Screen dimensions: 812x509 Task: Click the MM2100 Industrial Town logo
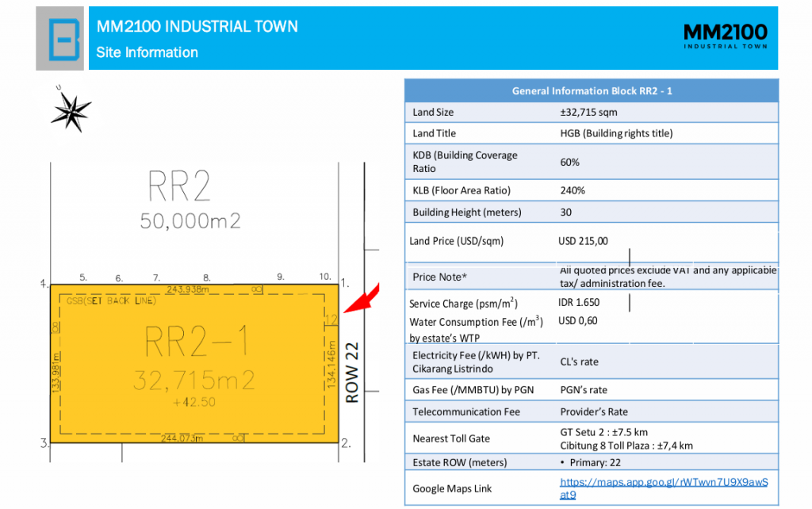725,36
